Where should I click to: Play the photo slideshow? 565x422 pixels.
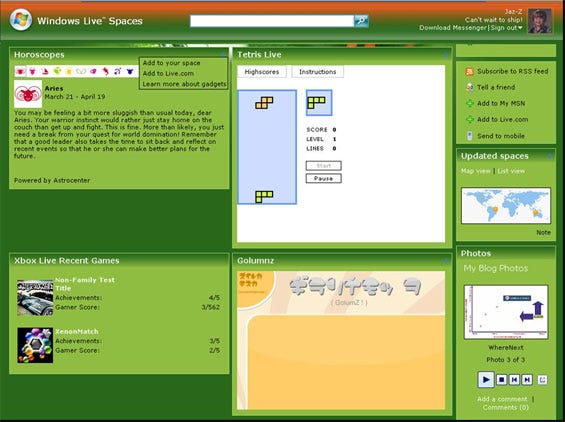486,379
